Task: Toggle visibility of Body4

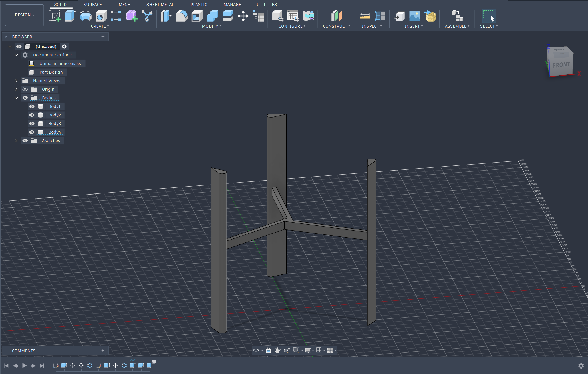Action: [x=32, y=132]
